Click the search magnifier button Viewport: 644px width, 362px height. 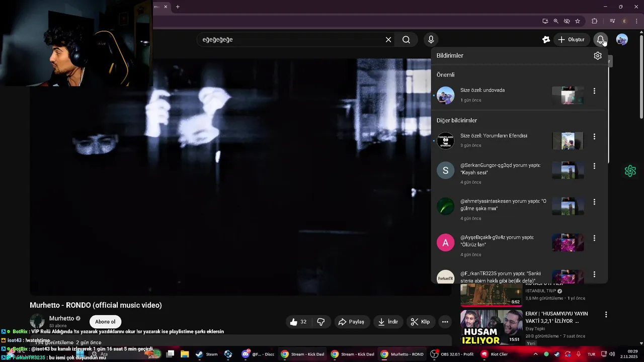[x=406, y=40]
